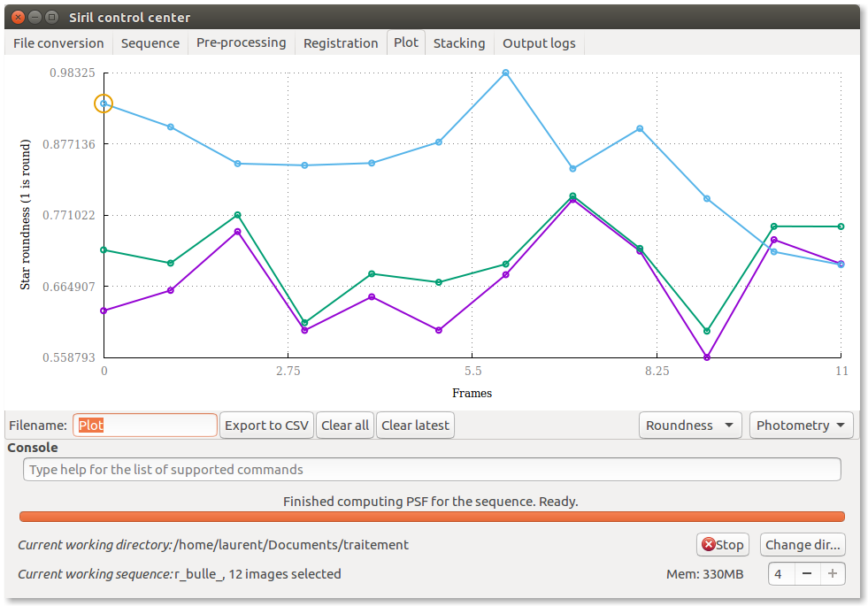Open the Roundness dropdown

pos(690,426)
